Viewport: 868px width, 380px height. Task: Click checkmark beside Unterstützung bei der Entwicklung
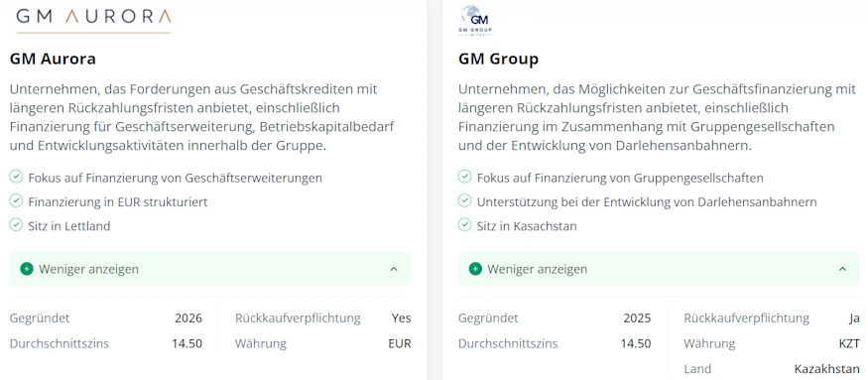(465, 201)
